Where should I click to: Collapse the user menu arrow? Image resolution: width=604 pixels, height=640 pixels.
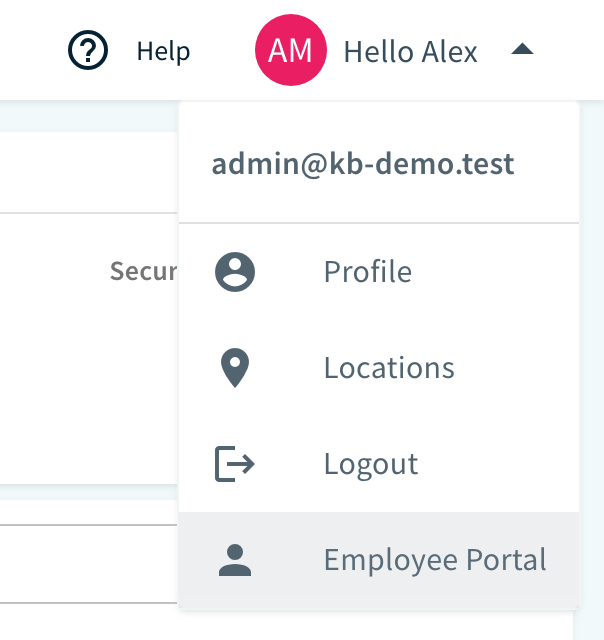click(522, 49)
